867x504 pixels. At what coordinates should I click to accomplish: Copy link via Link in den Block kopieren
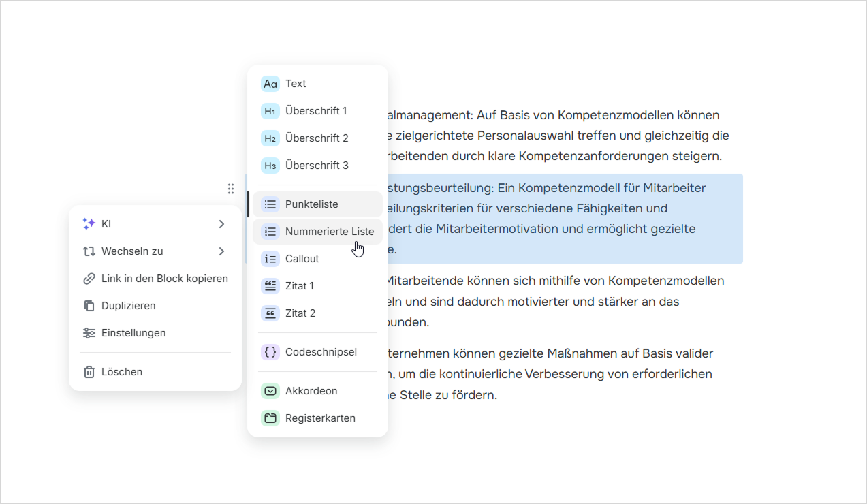pyautogui.click(x=164, y=279)
